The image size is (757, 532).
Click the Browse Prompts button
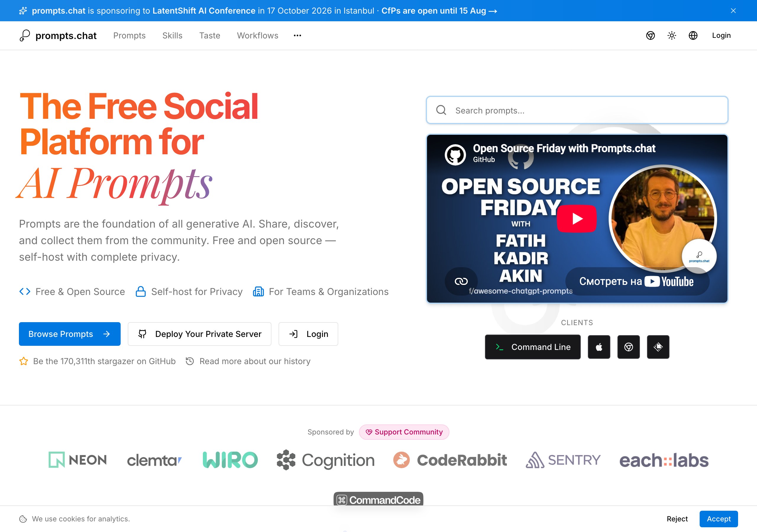pyautogui.click(x=69, y=334)
